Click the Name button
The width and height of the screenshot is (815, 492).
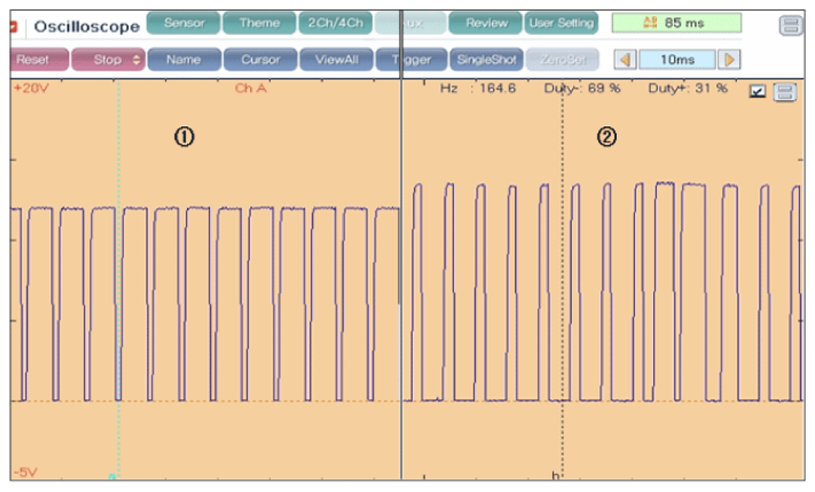183,60
